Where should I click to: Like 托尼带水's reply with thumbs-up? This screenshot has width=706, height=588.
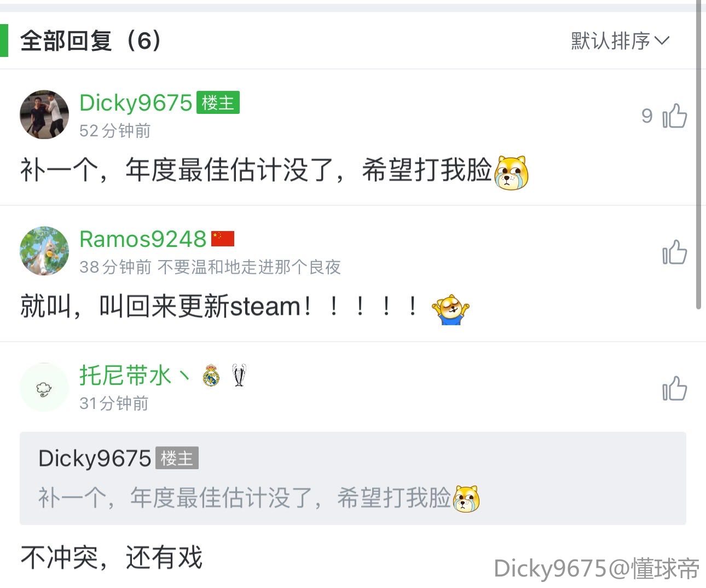[x=674, y=389]
